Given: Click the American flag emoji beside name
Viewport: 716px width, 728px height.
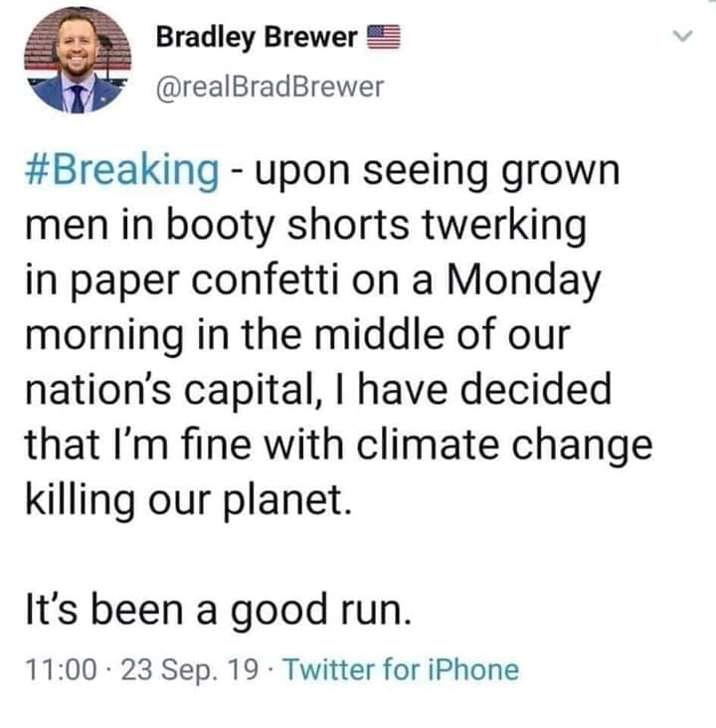Looking at the screenshot, I should pyautogui.click(x=384, y=37).
